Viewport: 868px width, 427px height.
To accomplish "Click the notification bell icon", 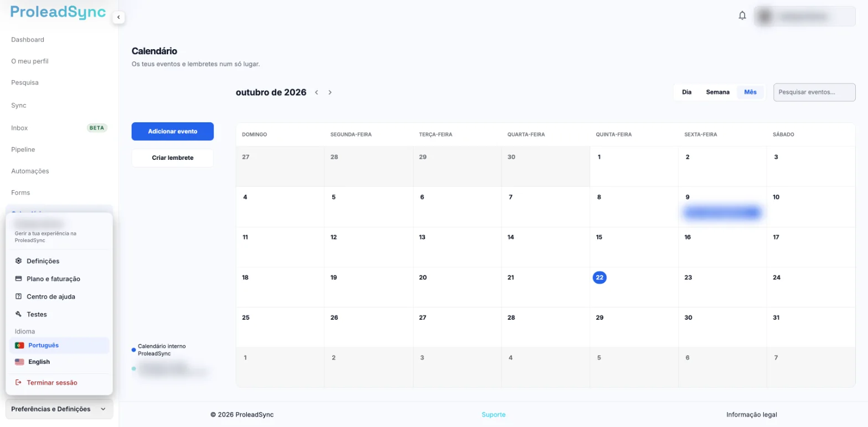I will click(742, 16).
